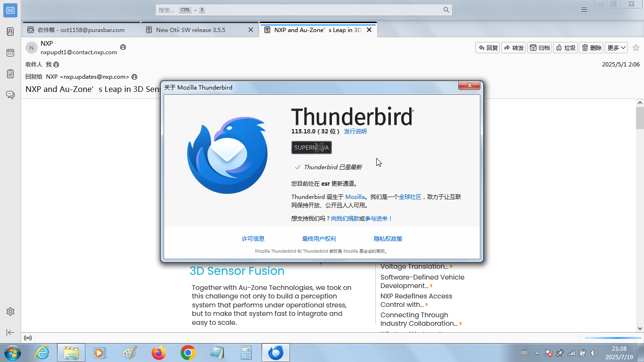644x362 pixels.
Task: Open the Paint palette taskbar icon
Action: 130,353
